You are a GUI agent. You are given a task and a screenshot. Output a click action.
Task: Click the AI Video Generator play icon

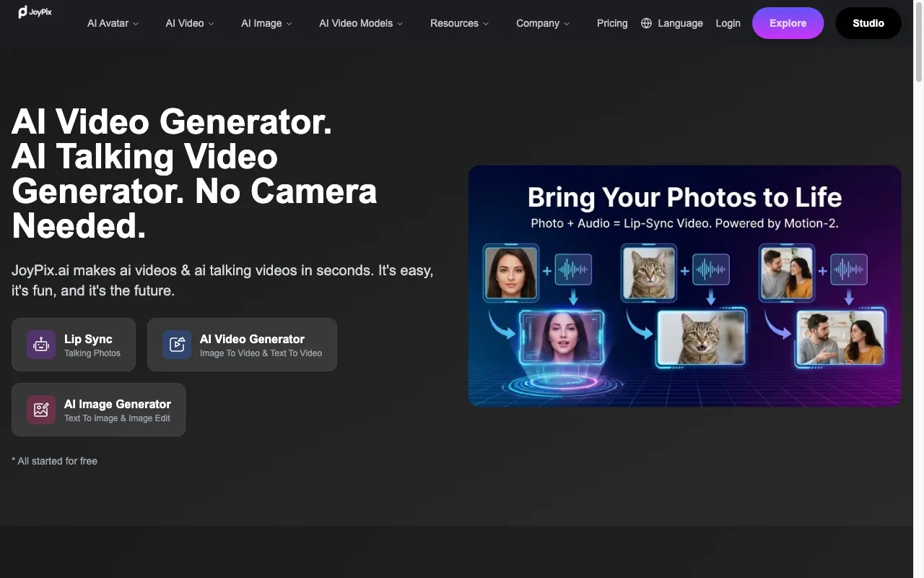(x=177, y=345)
